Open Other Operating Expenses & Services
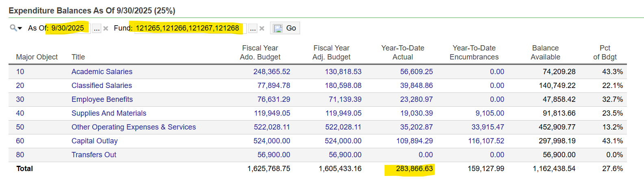Image resolution: width=644 pixels, height=189 pixels. click(133, 127)
